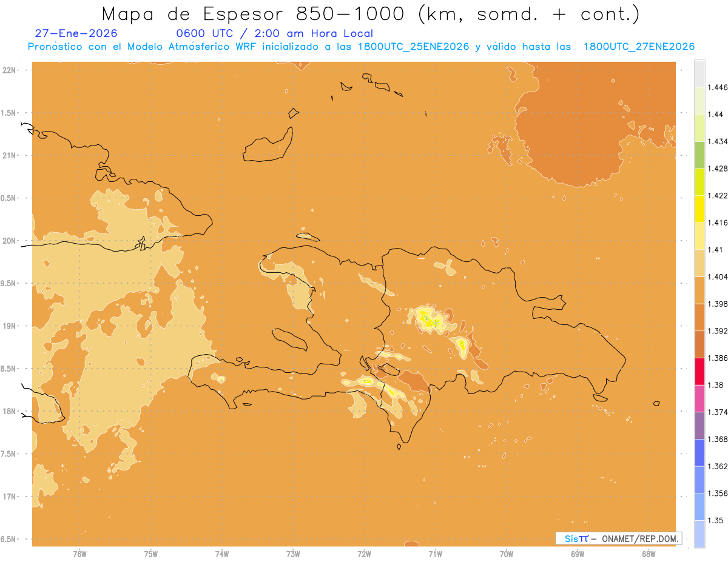Click the "75W" longitude label
The width and height of the screenshot is (728, 562).
(x=151, y=554)
